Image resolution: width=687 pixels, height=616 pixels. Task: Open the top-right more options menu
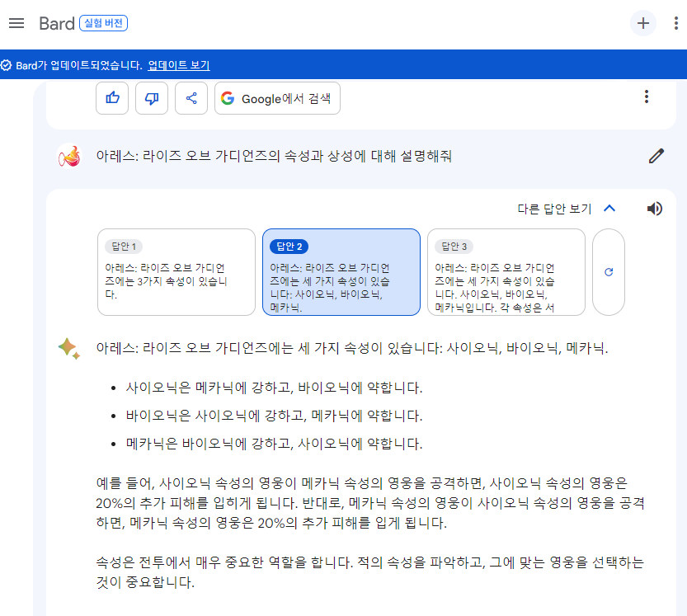676,23
